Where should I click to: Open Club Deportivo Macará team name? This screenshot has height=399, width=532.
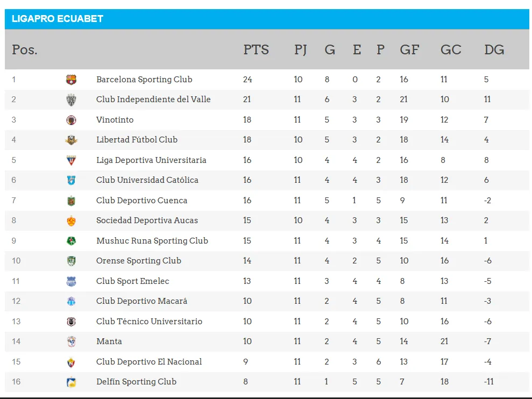[x=141, y=301]
